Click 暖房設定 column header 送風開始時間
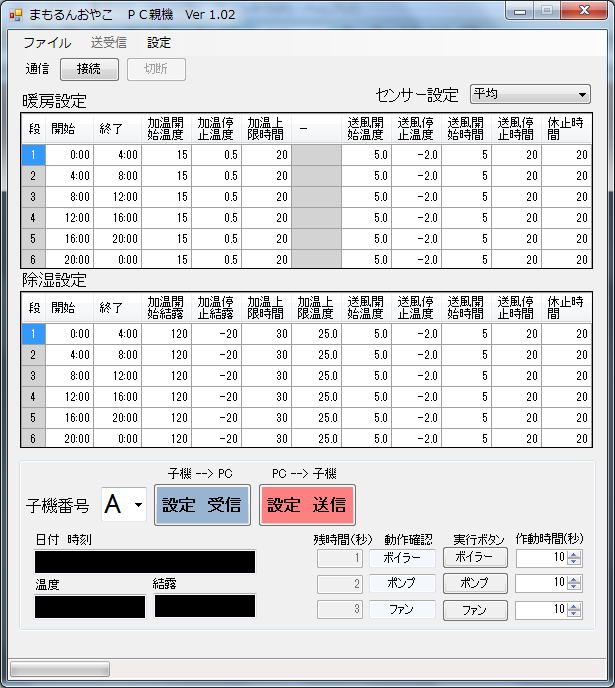The height and width of the screenshot is (688, 615). click(x=466, y=129)
